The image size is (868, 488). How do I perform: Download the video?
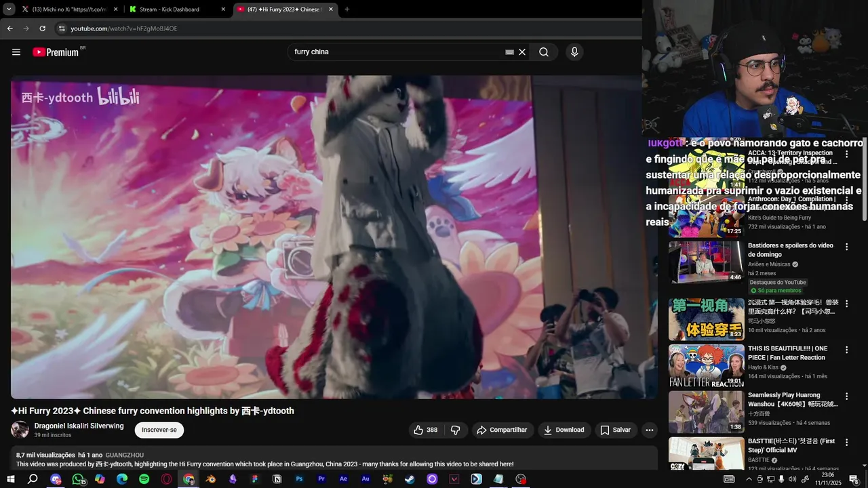click(564, 430)
